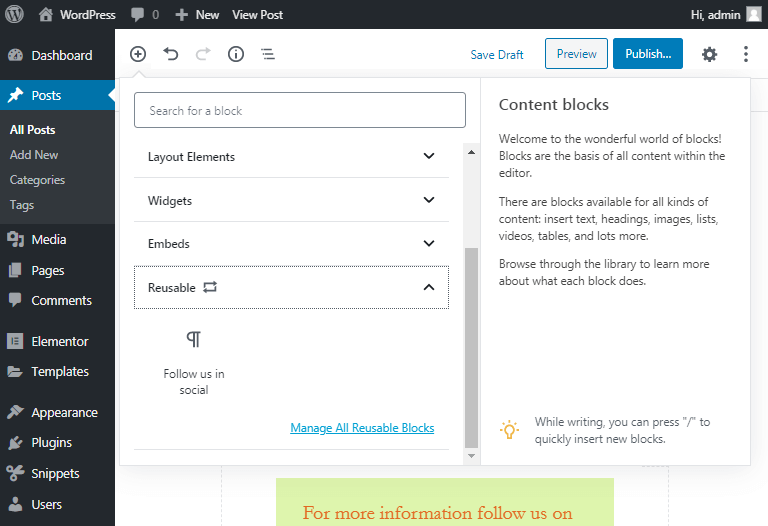Undo the last change
Viewport: 768px width, 526px height.
[x=170, y=54]
